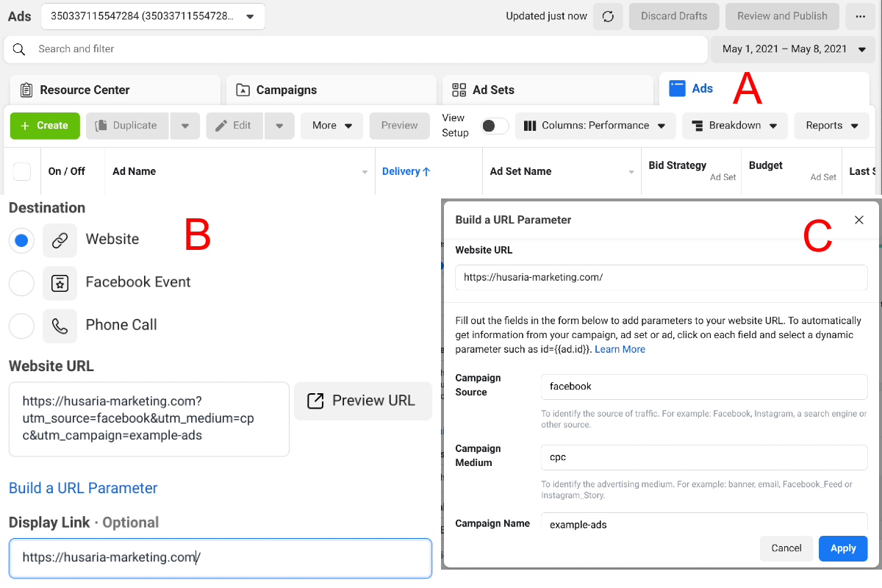The image size is (882, 588).
Task: Click the Website URL field with utm parameters
Action: pos(149,419)
